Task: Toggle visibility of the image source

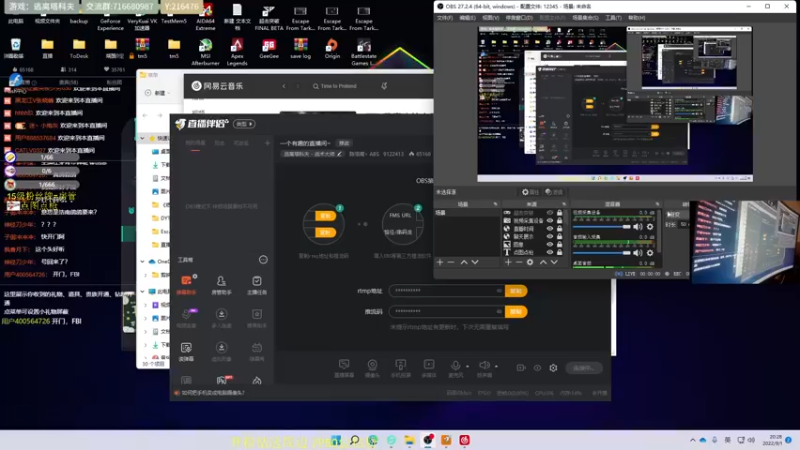Action: click(x=549, y=244)
